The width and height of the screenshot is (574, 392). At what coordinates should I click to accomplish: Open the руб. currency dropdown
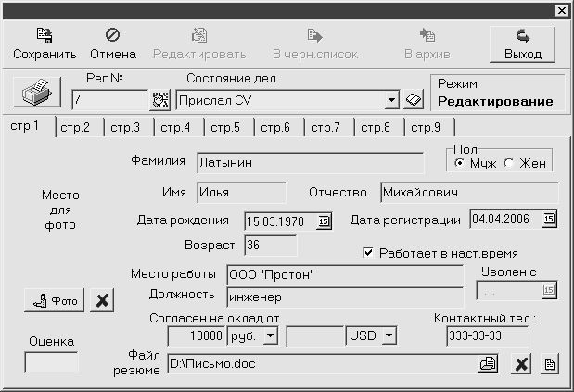coord(271,335)
